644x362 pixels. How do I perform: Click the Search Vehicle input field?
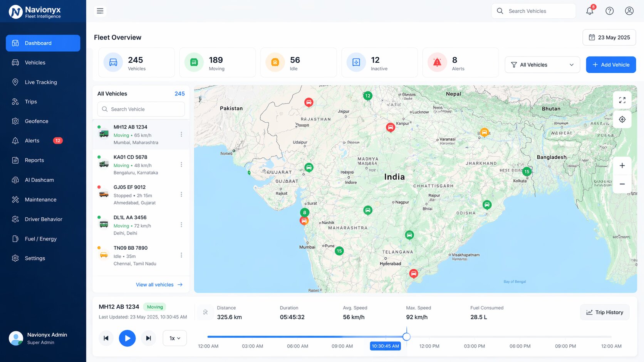(141, 109)
